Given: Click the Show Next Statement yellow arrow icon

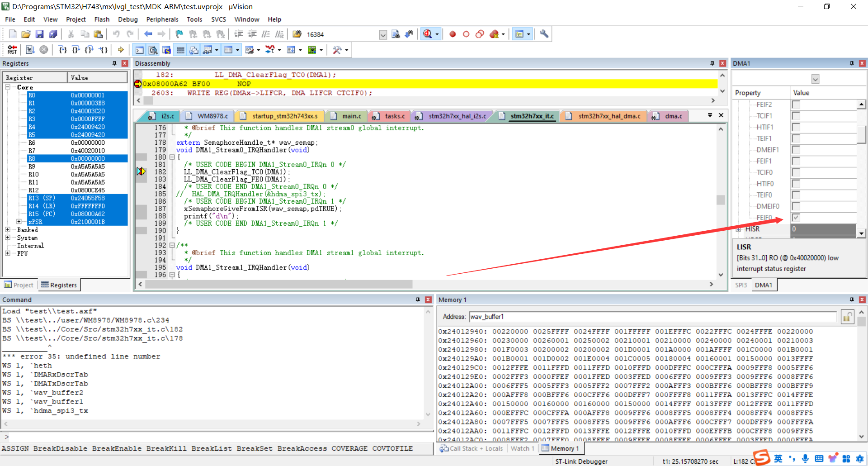Looking at the screenshot, I should 121,50.
